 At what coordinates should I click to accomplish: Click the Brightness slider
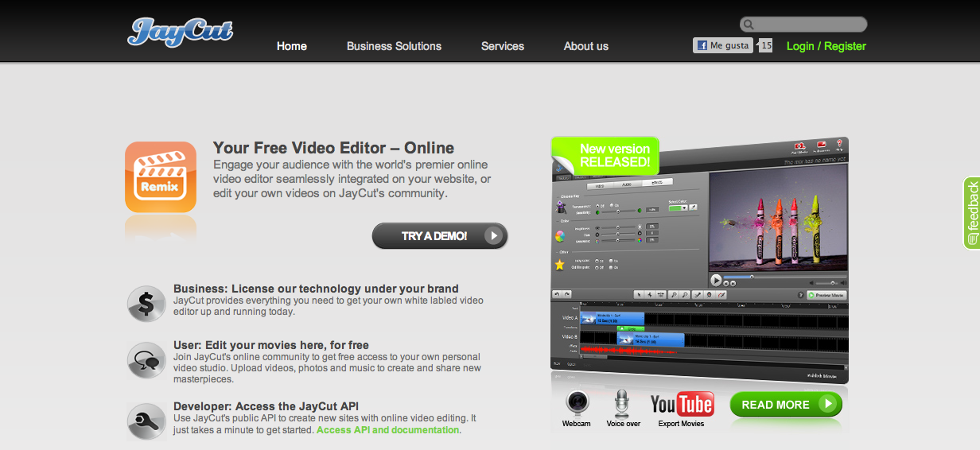(618, 227)
